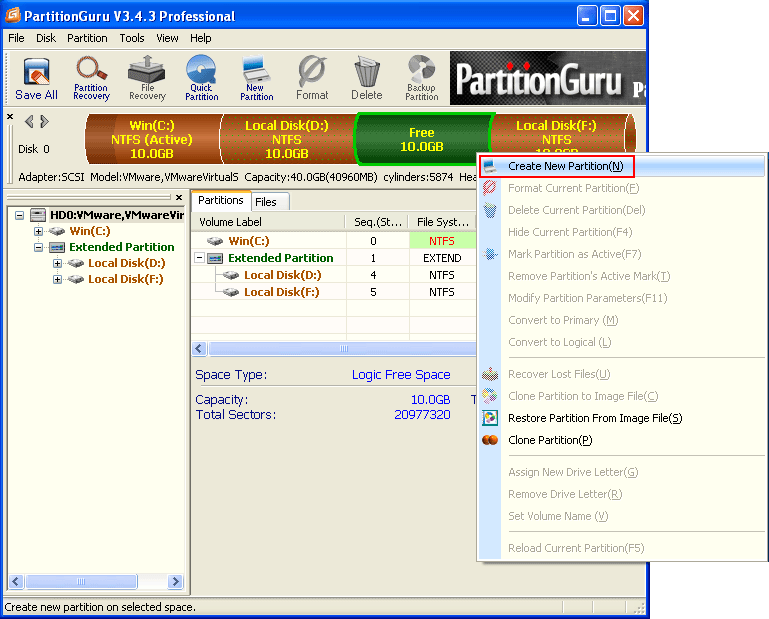Open the Help menu
The image size is (769, 619).
point(201,38)
